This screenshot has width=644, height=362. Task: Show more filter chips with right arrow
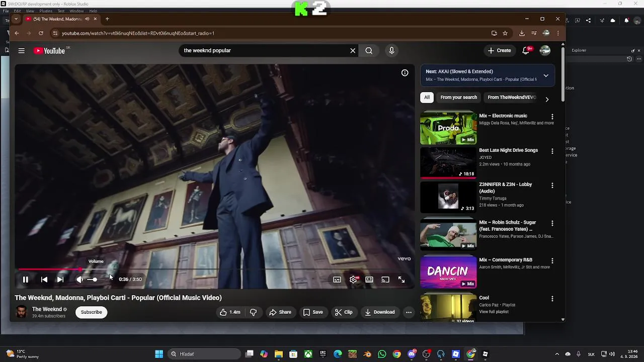547,99
